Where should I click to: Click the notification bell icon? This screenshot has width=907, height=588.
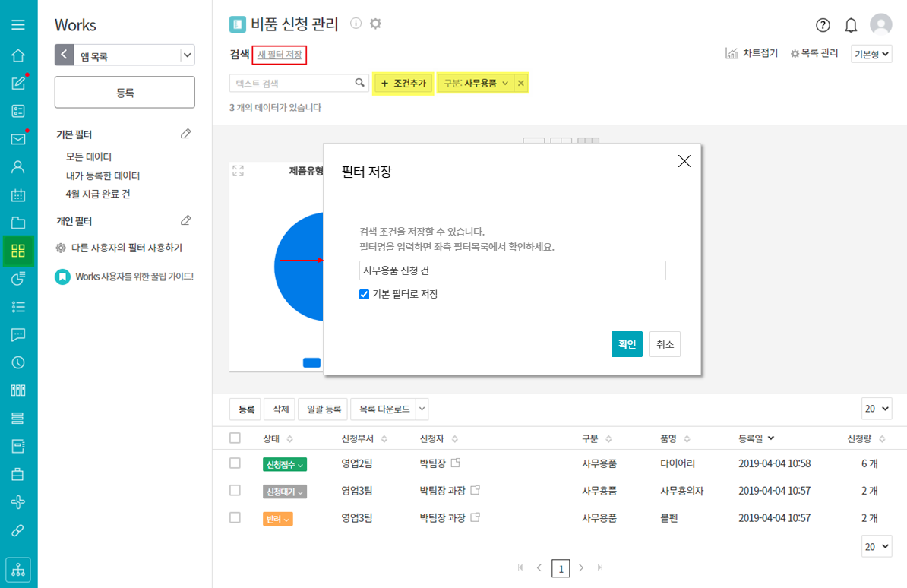pyautogui.click(x=851, y=25)
